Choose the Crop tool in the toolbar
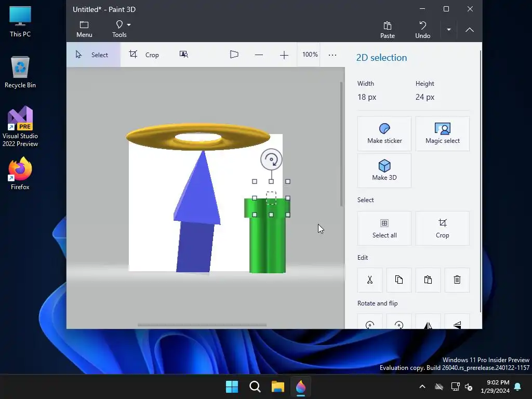The image size is (532, 399). [144, 55]
